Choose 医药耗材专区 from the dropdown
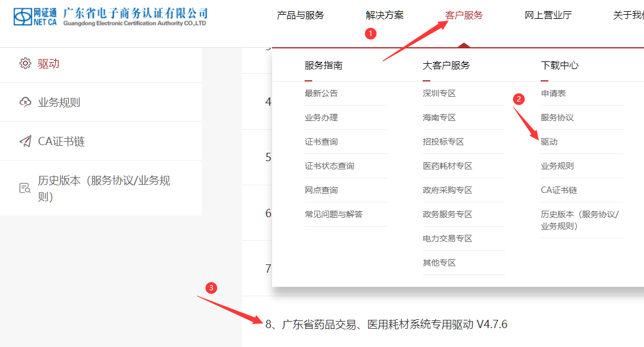Image resolution: width=644 pixels, height=347 pixels. pyautogui.click(x=447, y=166)
